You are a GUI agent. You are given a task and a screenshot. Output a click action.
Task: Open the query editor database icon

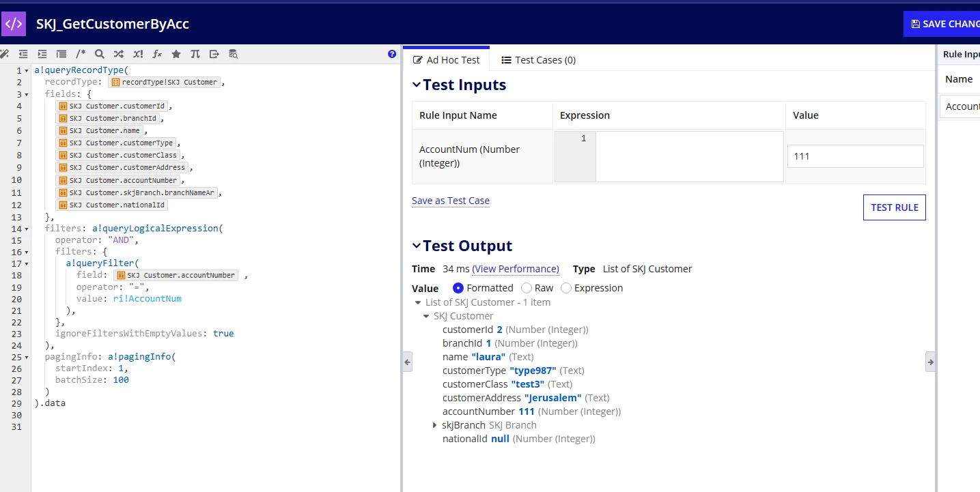(x=234, y=54)
